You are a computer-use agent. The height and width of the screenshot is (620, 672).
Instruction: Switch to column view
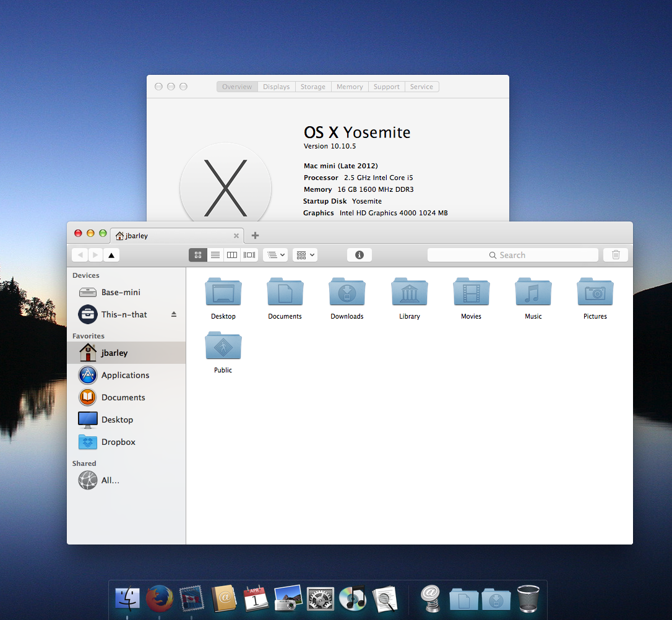pos(232,255)
